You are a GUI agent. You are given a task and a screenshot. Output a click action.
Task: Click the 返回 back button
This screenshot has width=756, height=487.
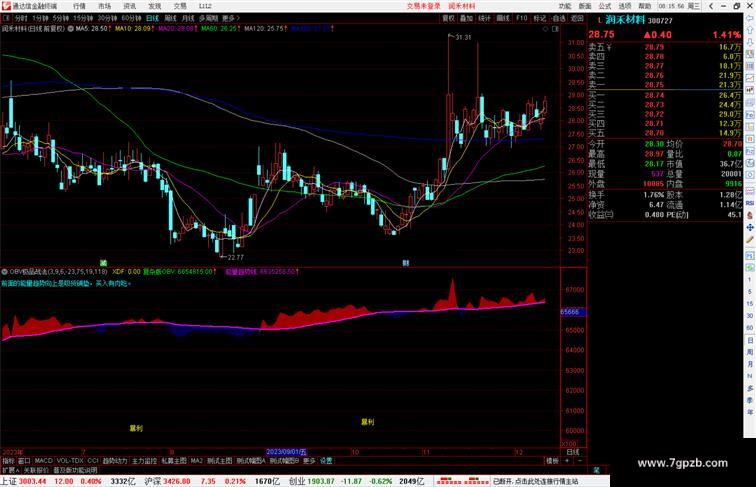[577, 18]
